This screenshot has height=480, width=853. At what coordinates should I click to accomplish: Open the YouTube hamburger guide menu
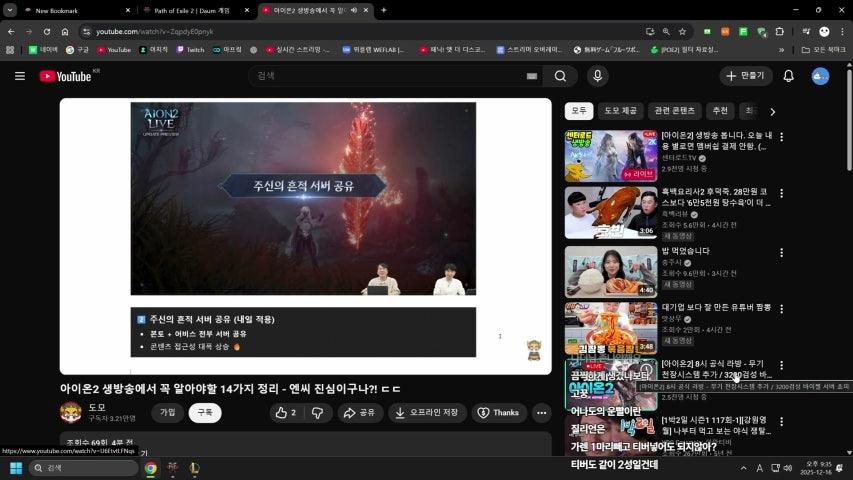(x=20, y=76)
